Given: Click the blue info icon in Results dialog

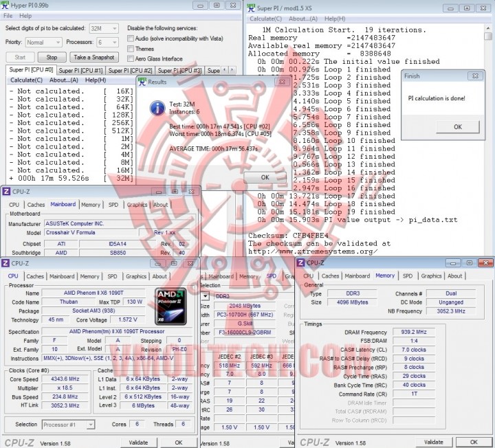Looking at the screenshot, I should click(x=157, y=108).
